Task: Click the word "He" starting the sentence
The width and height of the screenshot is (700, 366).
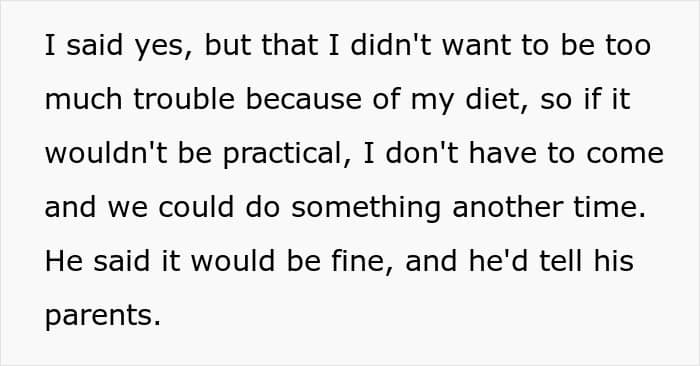Action: coord(64,261)
